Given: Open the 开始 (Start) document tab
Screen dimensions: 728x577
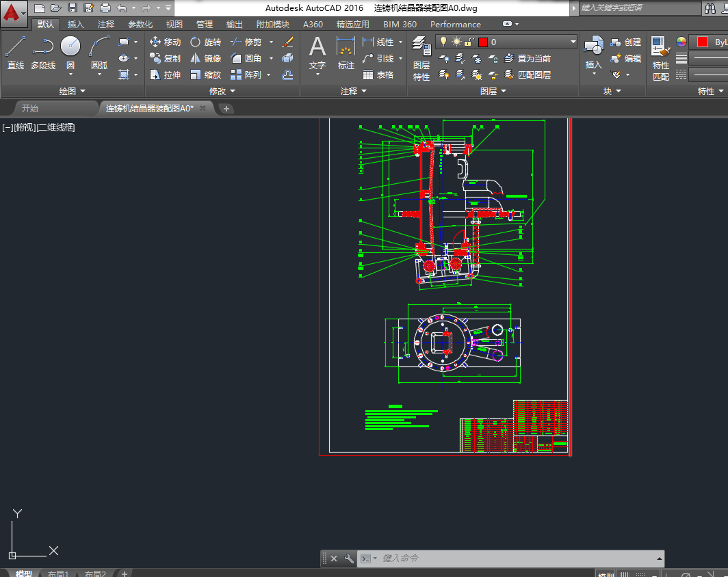Looking at the screenshot, I should click(x=30, y=108).
